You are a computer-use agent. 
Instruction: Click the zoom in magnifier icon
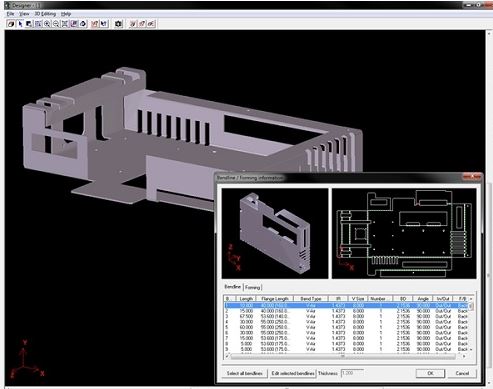point(47,24)
